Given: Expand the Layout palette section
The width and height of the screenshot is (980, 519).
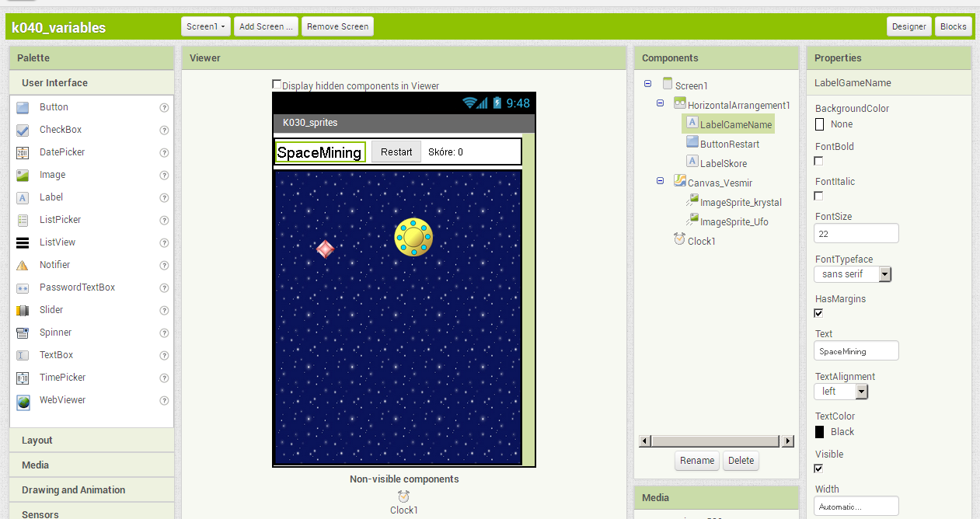Looking at the screenshot, I should (92, 440).
